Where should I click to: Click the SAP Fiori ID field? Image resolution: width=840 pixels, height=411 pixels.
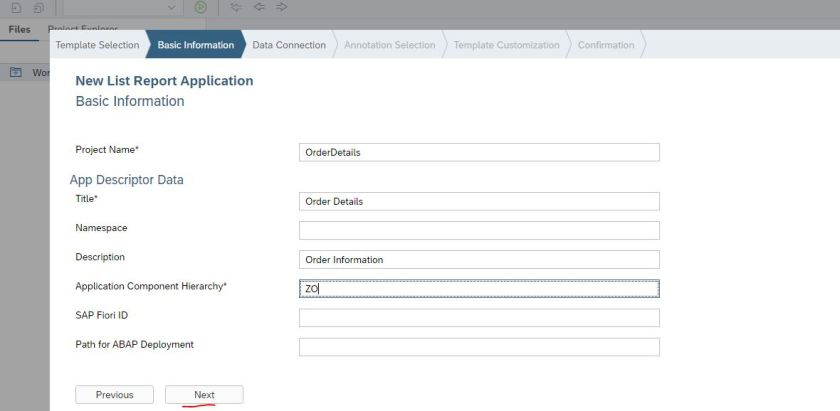pyautogui.click(x=479, y=318)
